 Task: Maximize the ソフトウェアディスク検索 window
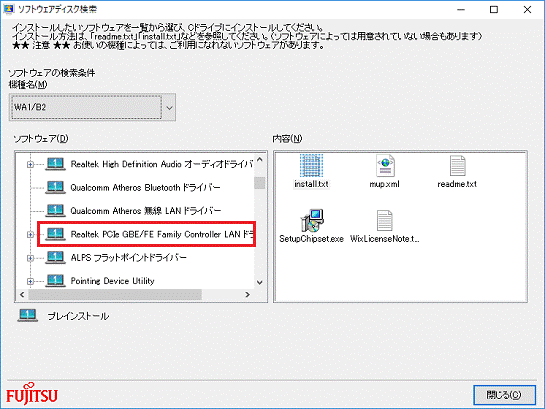[x=494, y=9]
